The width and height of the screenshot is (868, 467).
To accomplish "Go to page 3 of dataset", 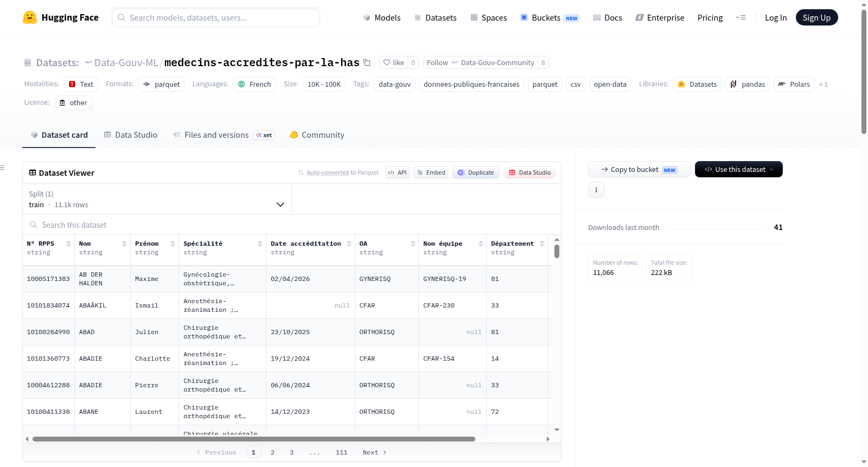I will (291, 452).
